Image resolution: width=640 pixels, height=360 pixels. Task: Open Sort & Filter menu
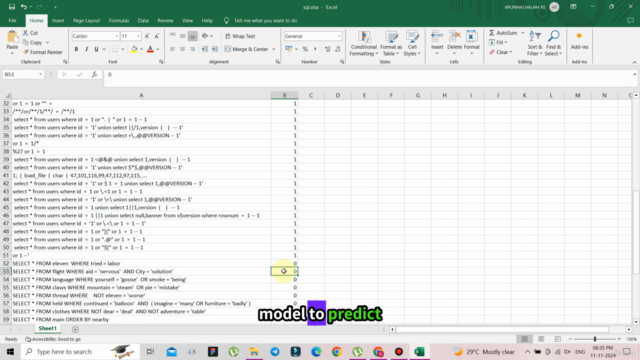[535, 43]
